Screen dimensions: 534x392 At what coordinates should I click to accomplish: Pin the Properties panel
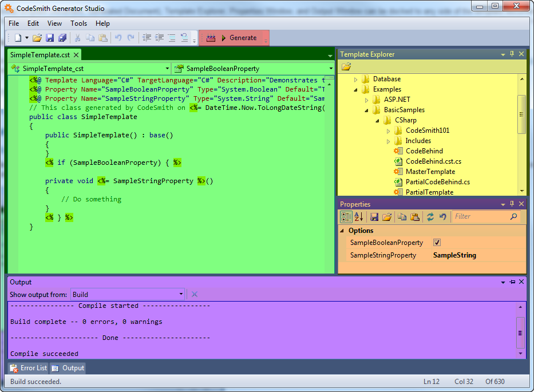coord(512,204)
